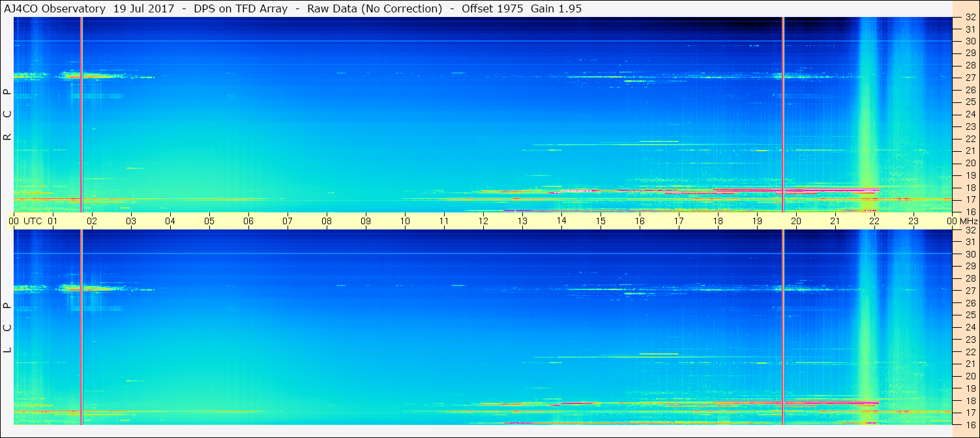Click the 15 hour label on UTC axis
This screenshot has width=980, height=438.
pyautogui.click(x=601, y=221)
